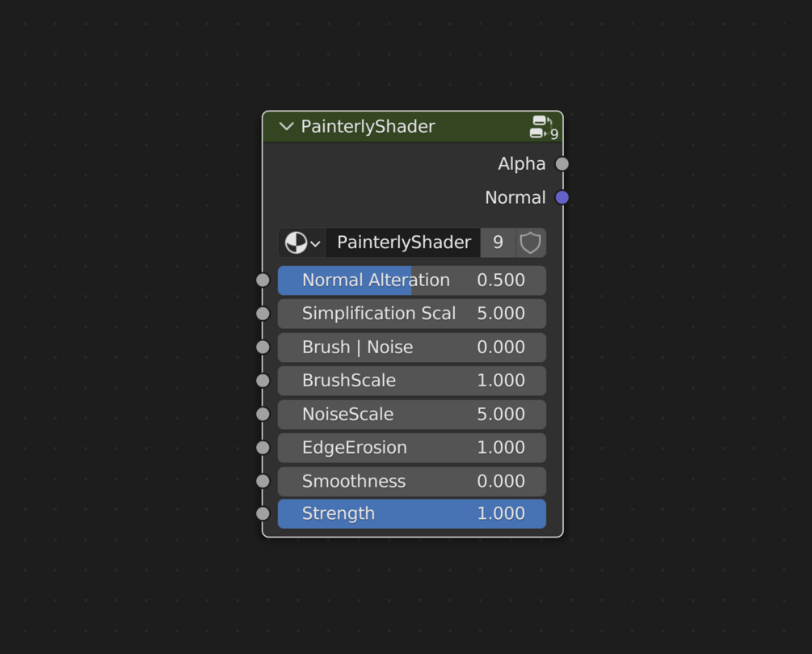Click the Normal Alteration input socket
This screenshot has width=812, height=654.
coord(263,281)
